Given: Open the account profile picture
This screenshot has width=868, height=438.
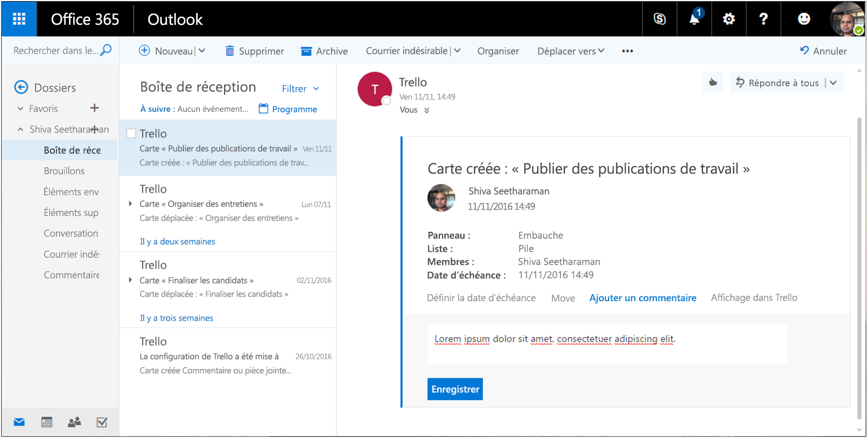Looking at the screenshot, I should point(847,19).
